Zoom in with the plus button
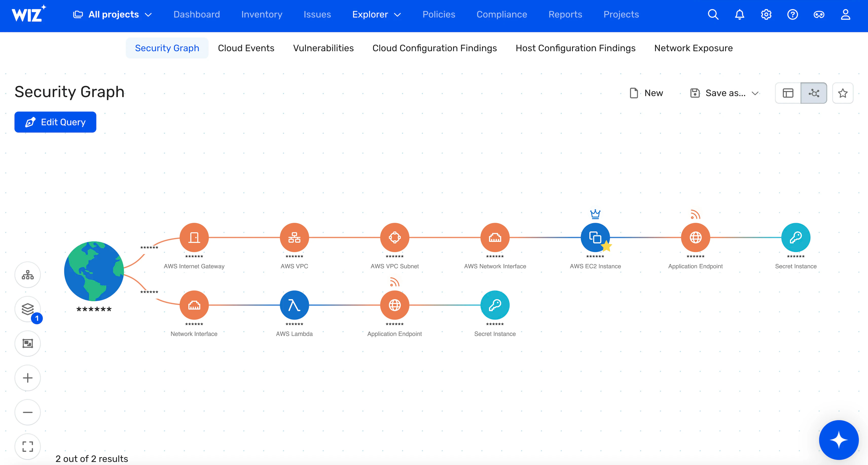The image size is (868, 465). 28,378
